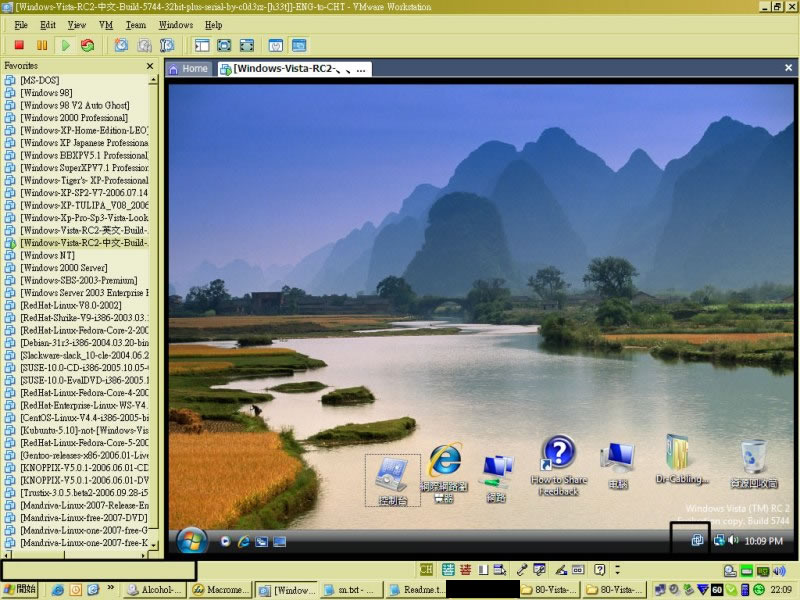The image size is (800, 600).
Task: Open the Snapshot Manager toolbar icon
Action: (x=167, y=45)
